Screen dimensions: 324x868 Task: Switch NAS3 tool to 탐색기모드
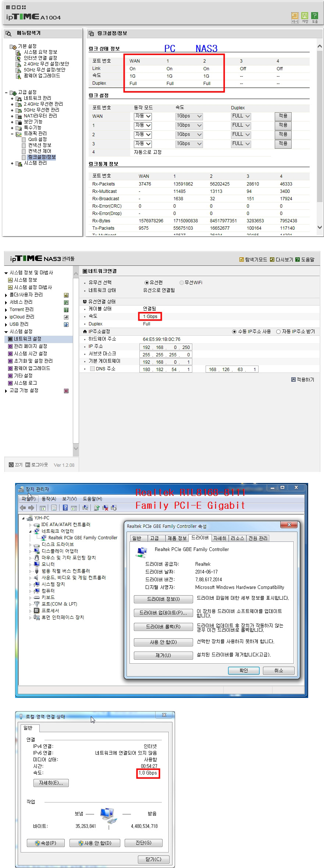[253, 260]
